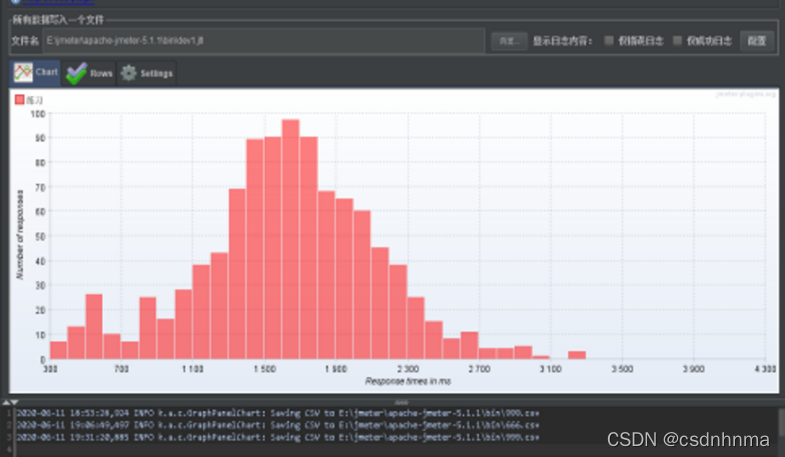785x457 pixels.
Task: Open the Rows tab
Action: click(89, 74)
